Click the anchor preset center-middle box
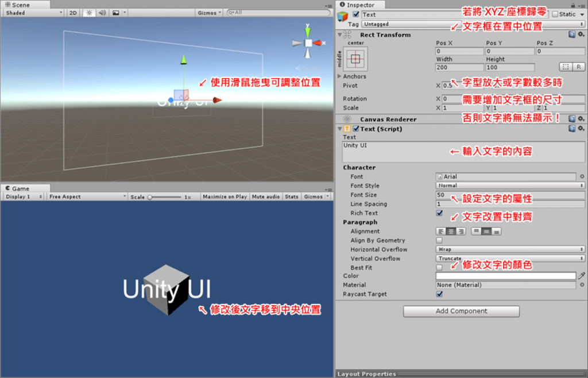588x378 pixels. click(x=355, y=59)
